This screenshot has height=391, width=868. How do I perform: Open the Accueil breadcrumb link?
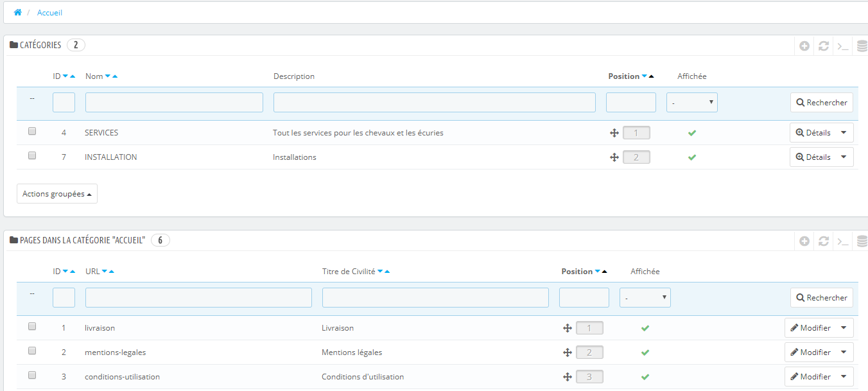click(49, 13)
